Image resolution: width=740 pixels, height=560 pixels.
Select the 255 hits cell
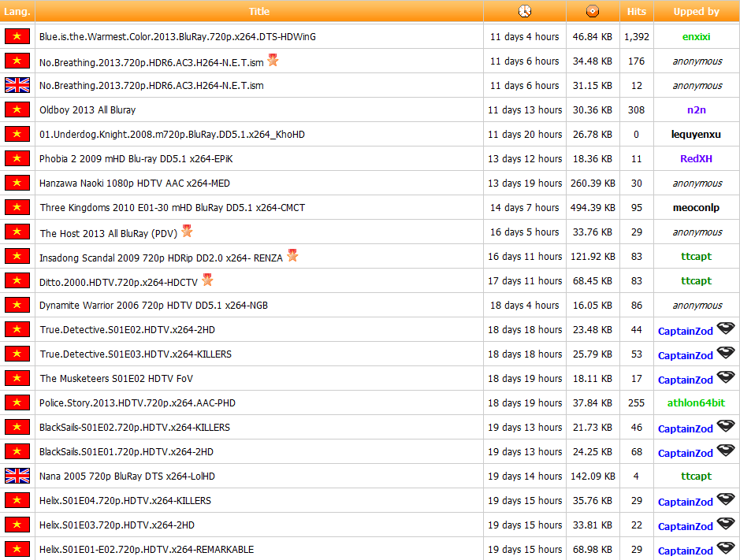pos(636,403)
